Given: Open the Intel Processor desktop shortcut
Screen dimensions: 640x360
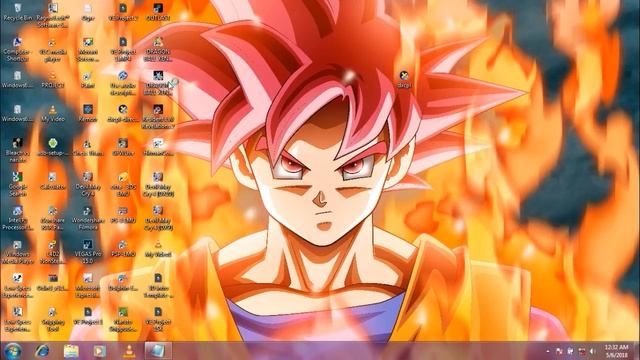Looking at the screenshot, I should 17,218.
